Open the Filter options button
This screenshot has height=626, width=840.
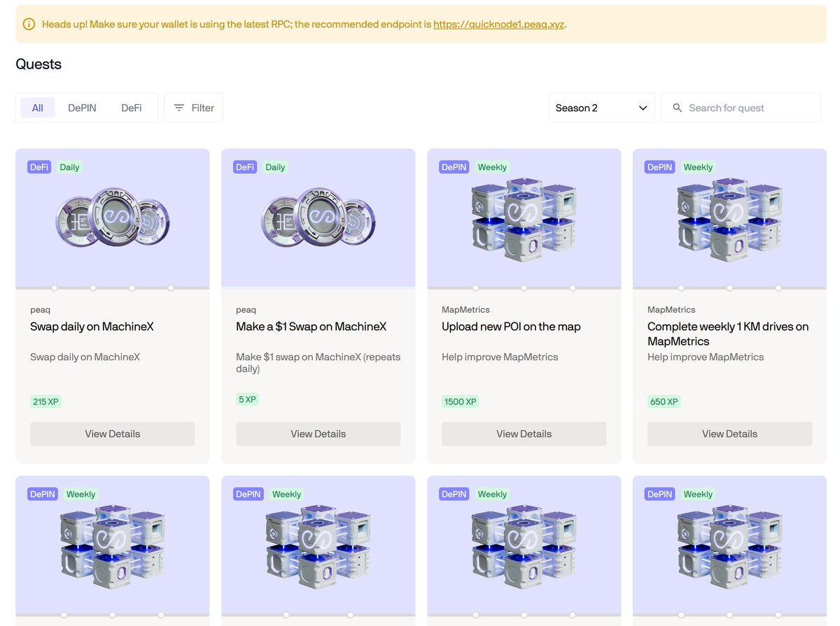point(193,108)
